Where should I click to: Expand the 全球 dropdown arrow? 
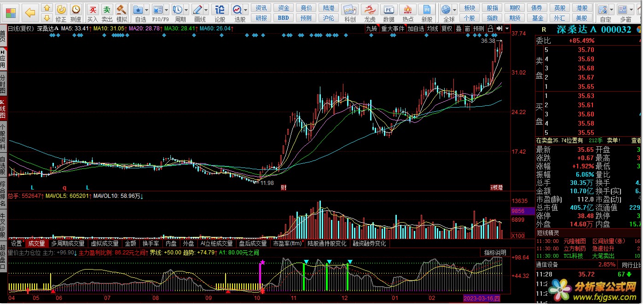(455, 10)
